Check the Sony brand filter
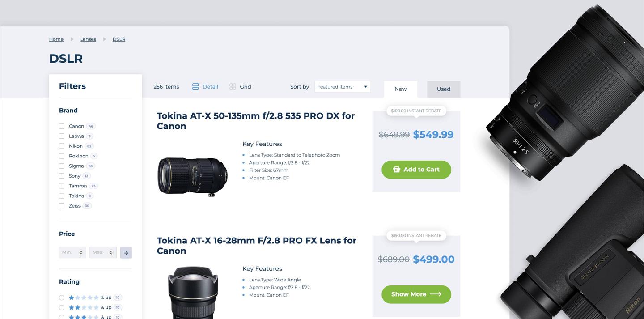This screenshot has width=644, height=319. pyautogui.click(x=62, y=176)
